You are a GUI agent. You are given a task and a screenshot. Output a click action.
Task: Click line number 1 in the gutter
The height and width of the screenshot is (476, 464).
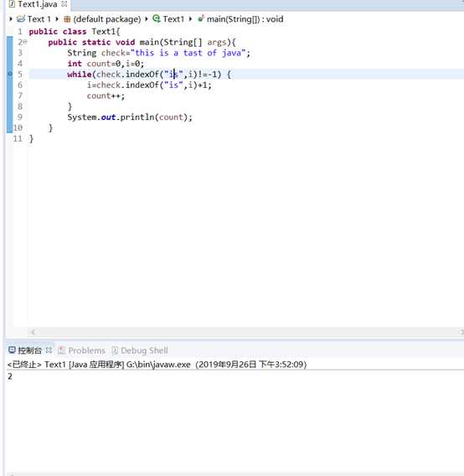[x=20, y=32]
